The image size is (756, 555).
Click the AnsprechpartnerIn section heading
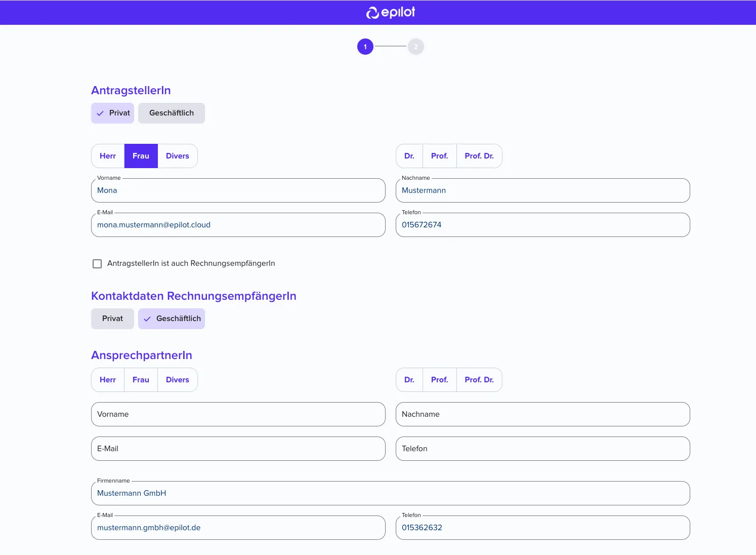coord(142,355)
